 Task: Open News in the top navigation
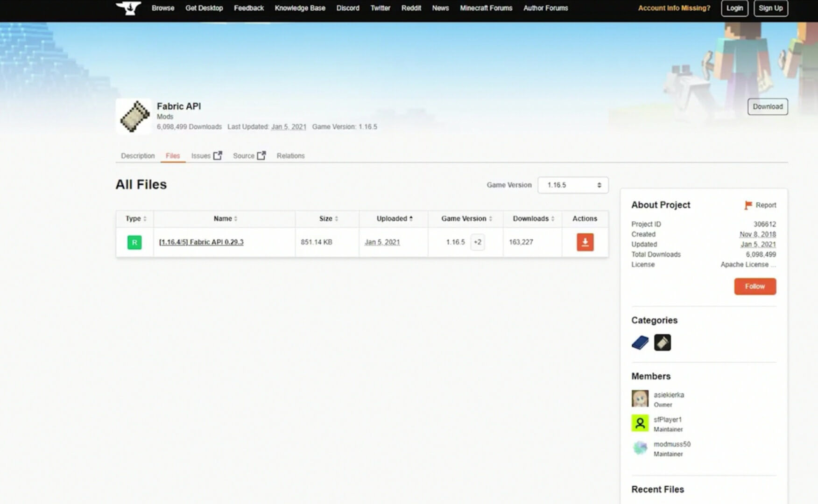[x=440, y=8]
